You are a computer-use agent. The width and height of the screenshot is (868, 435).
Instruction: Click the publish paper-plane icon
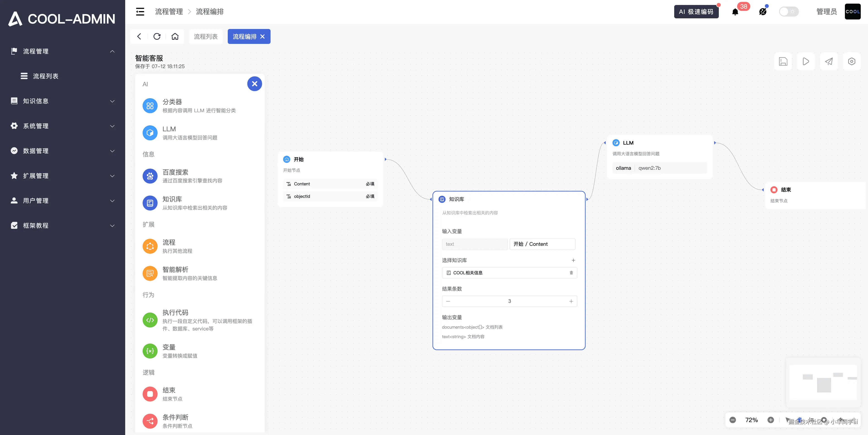coord(829,61)
